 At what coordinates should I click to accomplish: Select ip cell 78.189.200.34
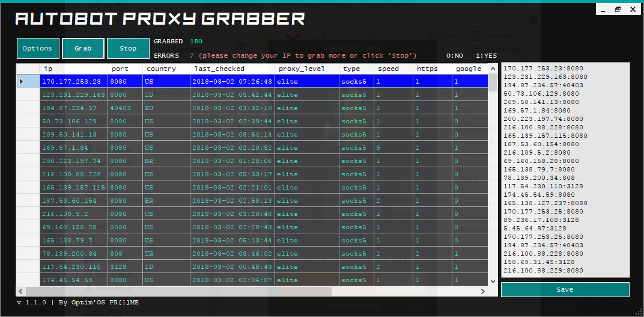point(74,254)
